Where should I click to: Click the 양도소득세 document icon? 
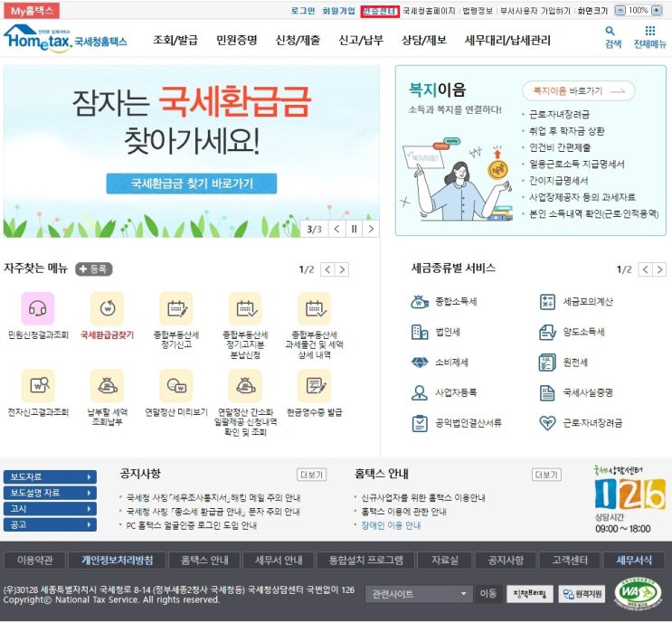pyautogui.click(x=547, y=332)
